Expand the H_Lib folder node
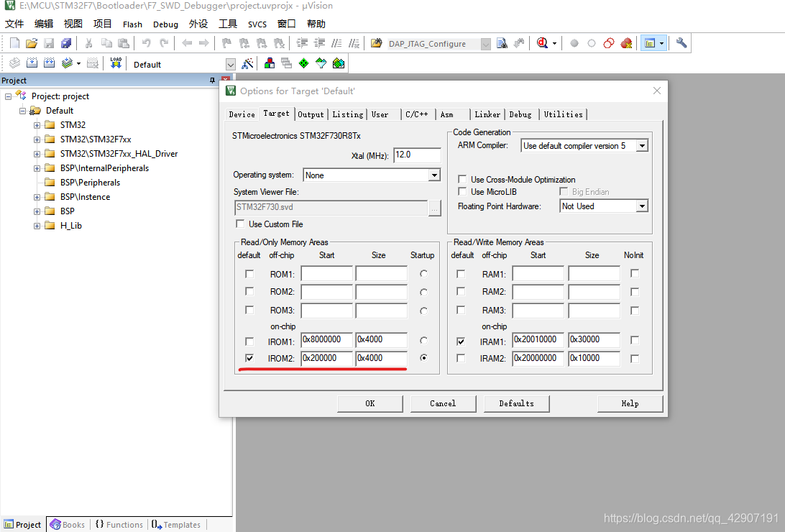This screenshot has width=785, height=532. [x=37, y=226]
